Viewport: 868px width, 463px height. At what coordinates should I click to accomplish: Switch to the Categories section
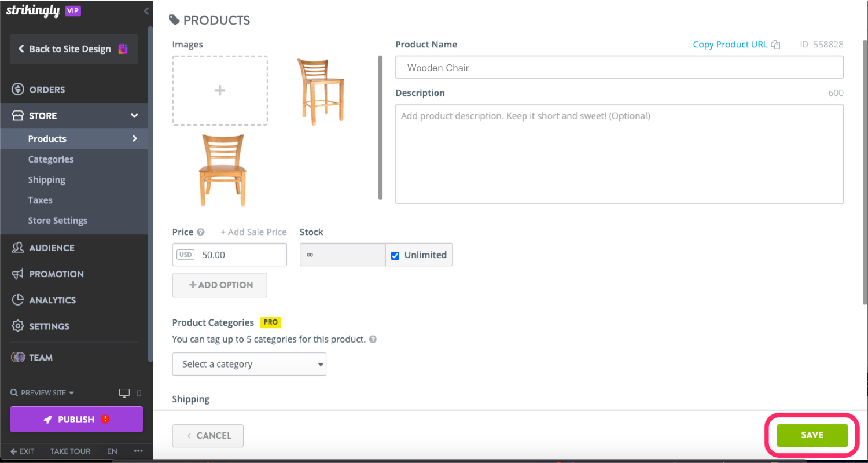pos(51,159)
